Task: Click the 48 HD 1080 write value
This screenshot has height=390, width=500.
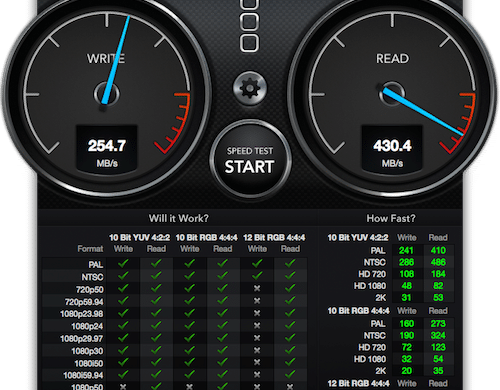Action: pos(406,286)
